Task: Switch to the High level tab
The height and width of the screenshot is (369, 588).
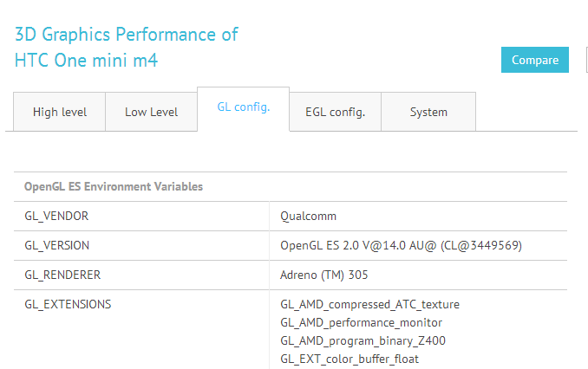Action: click(60, 112)
